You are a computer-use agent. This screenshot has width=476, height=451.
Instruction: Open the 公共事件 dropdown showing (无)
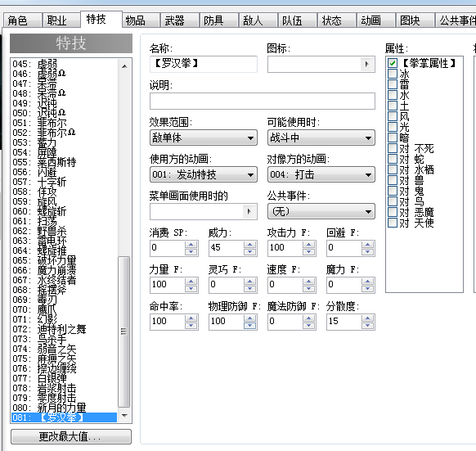click(x=321, y=211)
